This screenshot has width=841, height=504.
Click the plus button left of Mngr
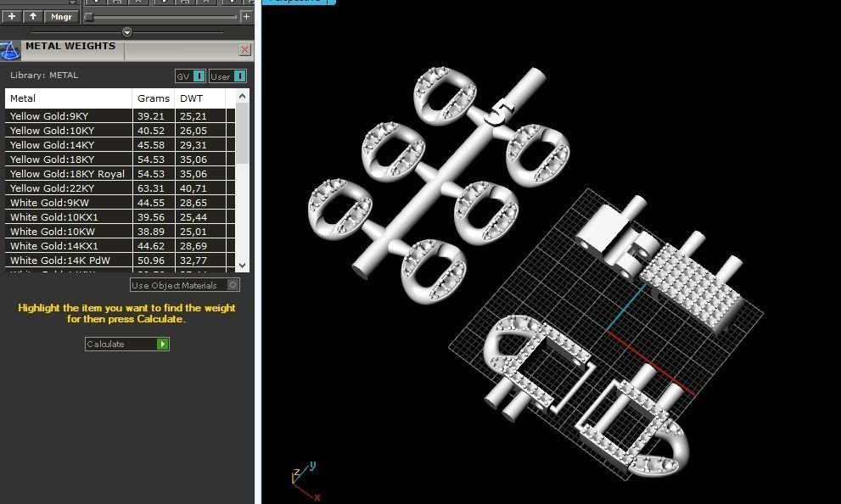[12, 17]
